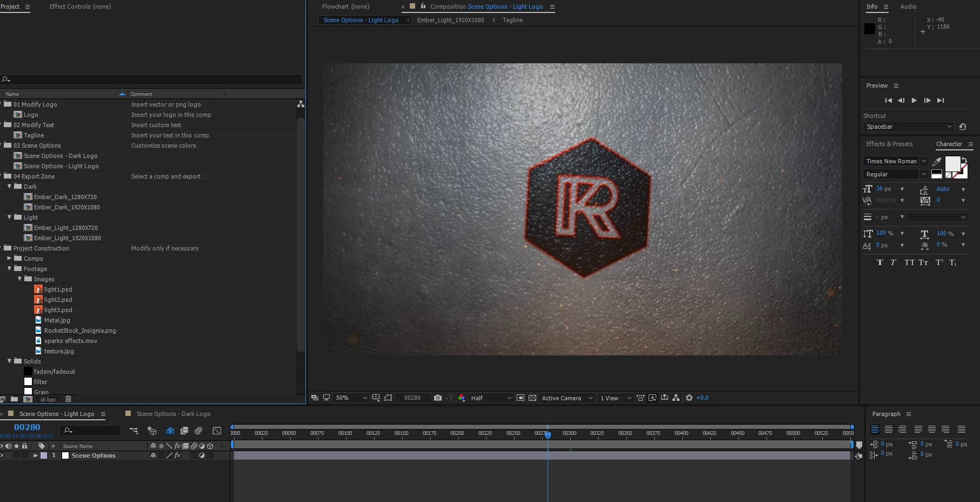Image resolution: width=980 pixels, height=502 pixels.
Task: Click the white fill color swatch
Action: pyautogui.click(x=952, y=163)
